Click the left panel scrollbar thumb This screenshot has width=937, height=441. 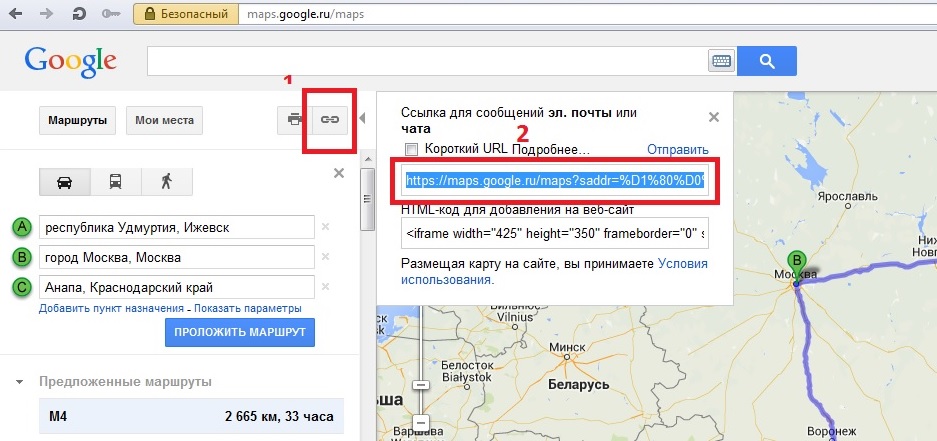click(369, 201)
